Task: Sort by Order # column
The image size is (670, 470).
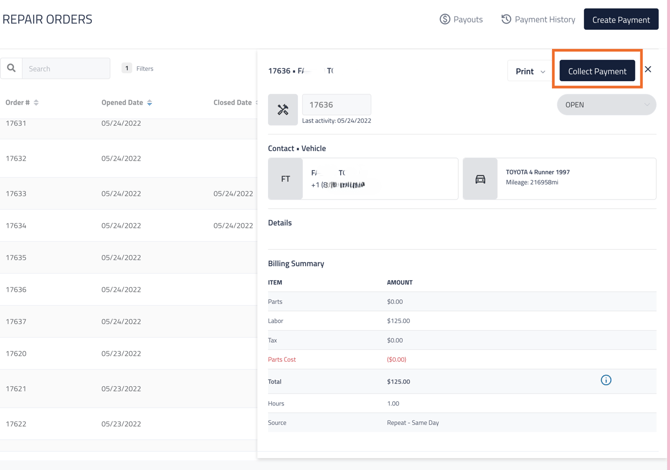Action: [x=22, y=102]
